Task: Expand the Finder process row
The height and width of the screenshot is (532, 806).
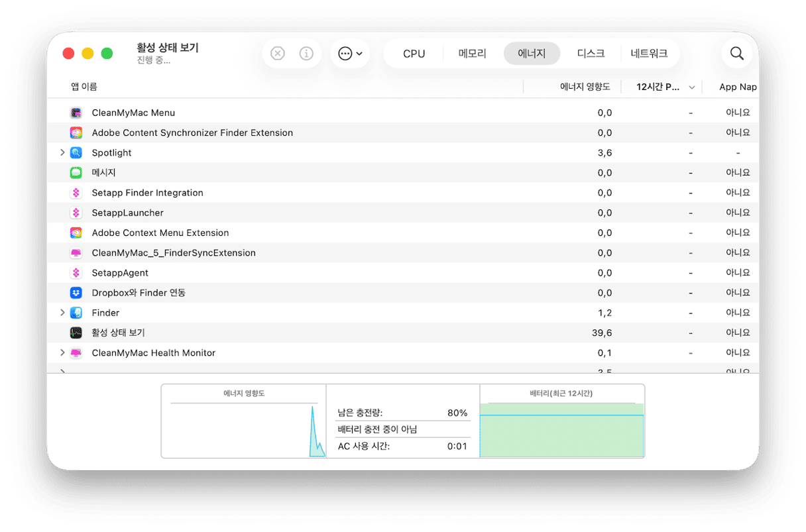Action: click(62, 313)
